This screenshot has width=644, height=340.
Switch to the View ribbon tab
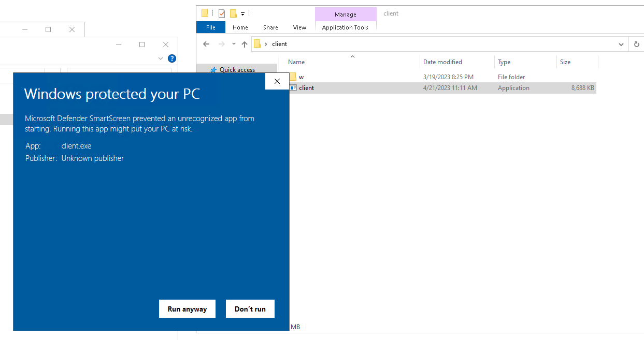click(x=299, y=27)
